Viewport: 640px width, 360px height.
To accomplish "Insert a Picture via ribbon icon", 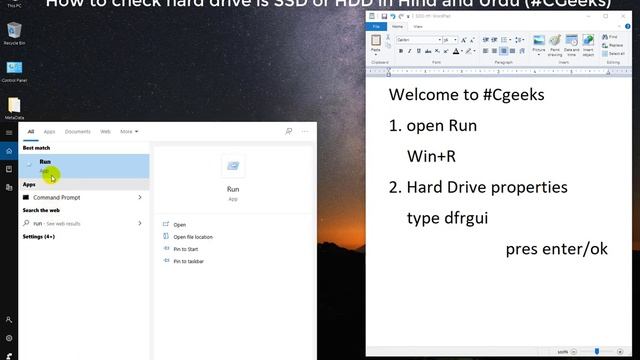I will pyautogui.click(x=539, y=40).
